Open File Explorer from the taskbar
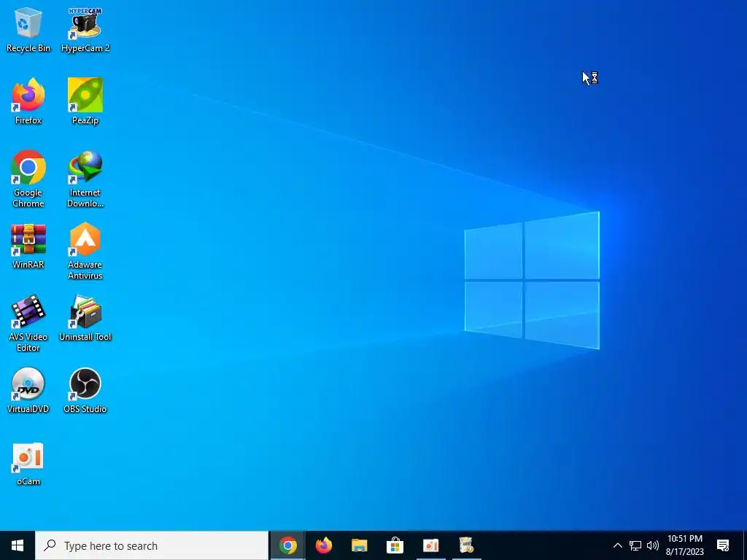Viewport: 747px width, 560px height. (359, 545)
